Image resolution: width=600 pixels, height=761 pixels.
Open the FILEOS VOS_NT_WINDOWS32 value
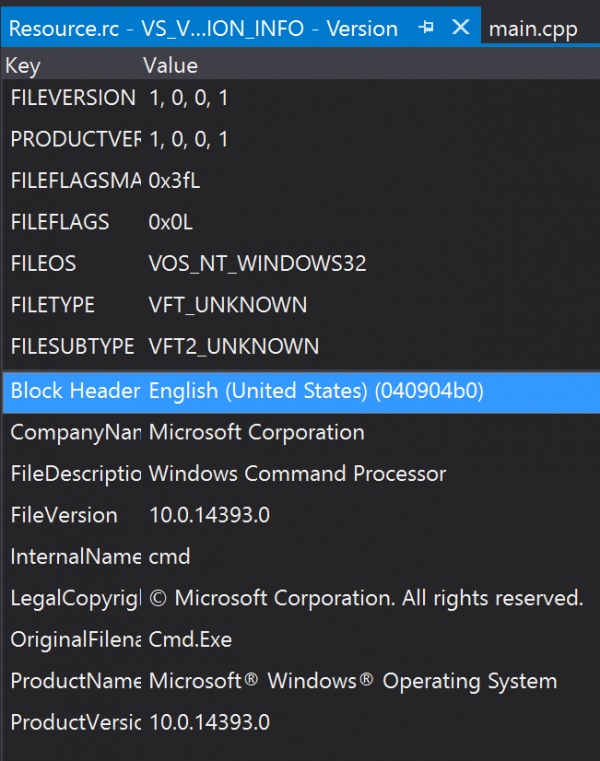(257, 264)
